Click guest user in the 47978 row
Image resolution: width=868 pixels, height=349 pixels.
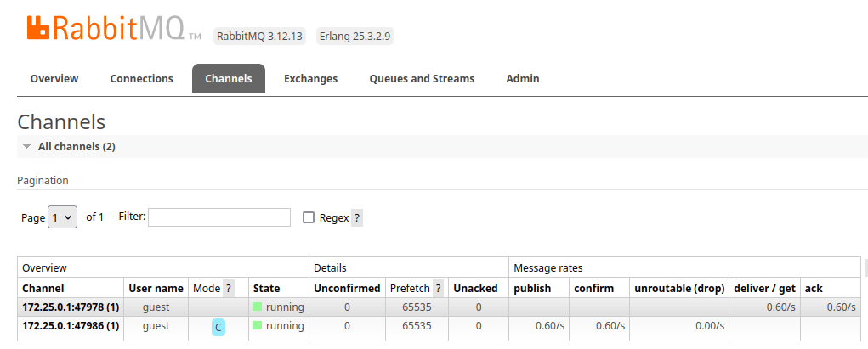coord(156,307)
